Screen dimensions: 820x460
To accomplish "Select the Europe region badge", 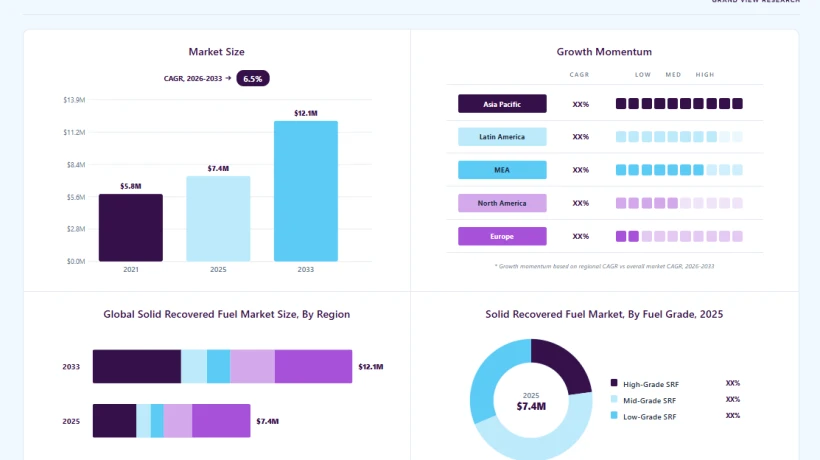I will point(502,236).
